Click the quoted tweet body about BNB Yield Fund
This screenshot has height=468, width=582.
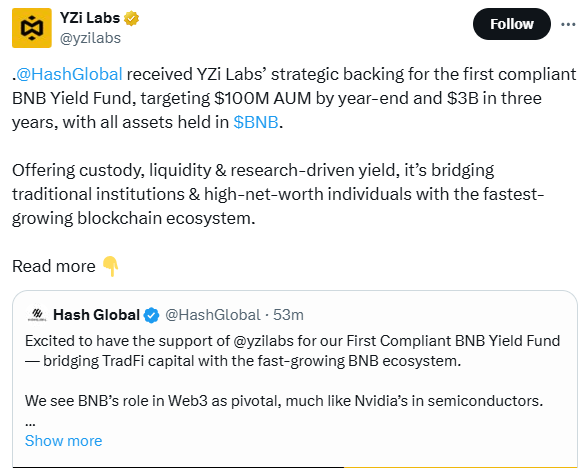[x=292, y=351]
